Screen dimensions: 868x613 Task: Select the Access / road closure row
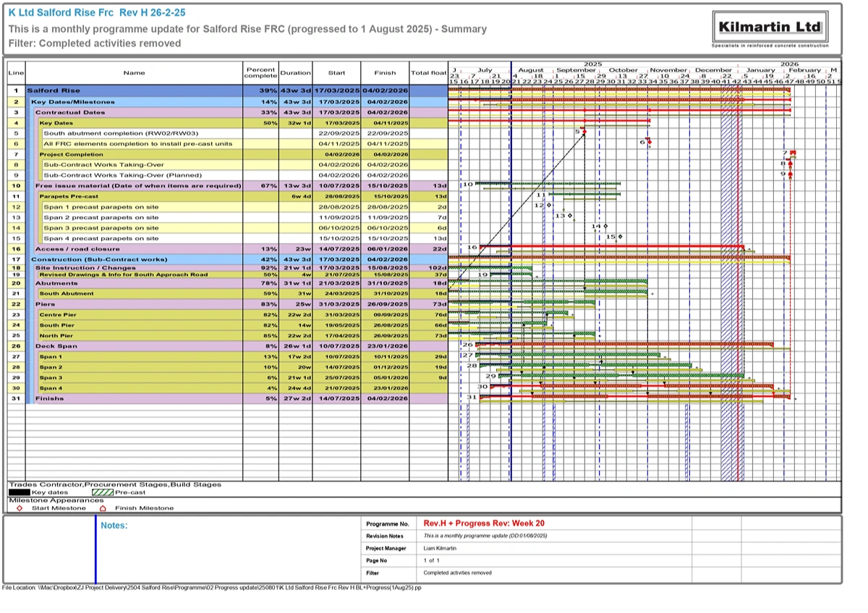click(135, 248)
